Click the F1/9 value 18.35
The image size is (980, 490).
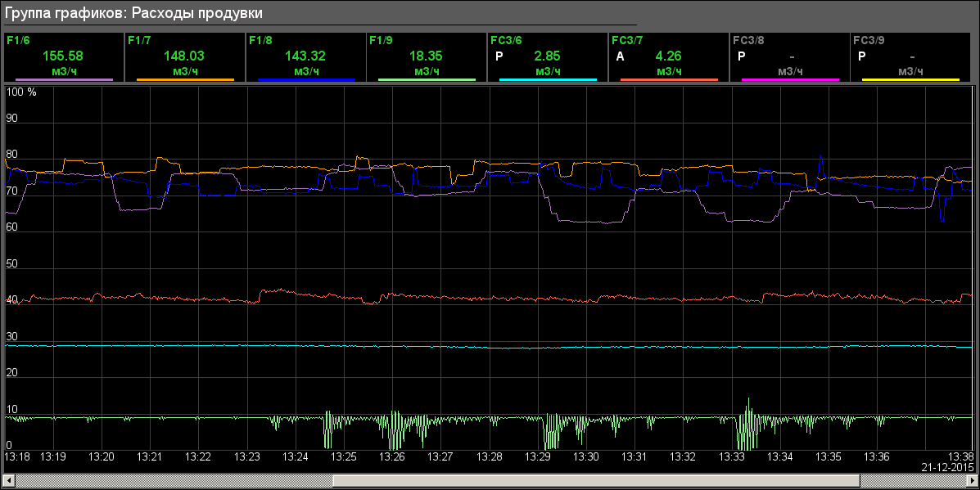(x=426, y=56)
